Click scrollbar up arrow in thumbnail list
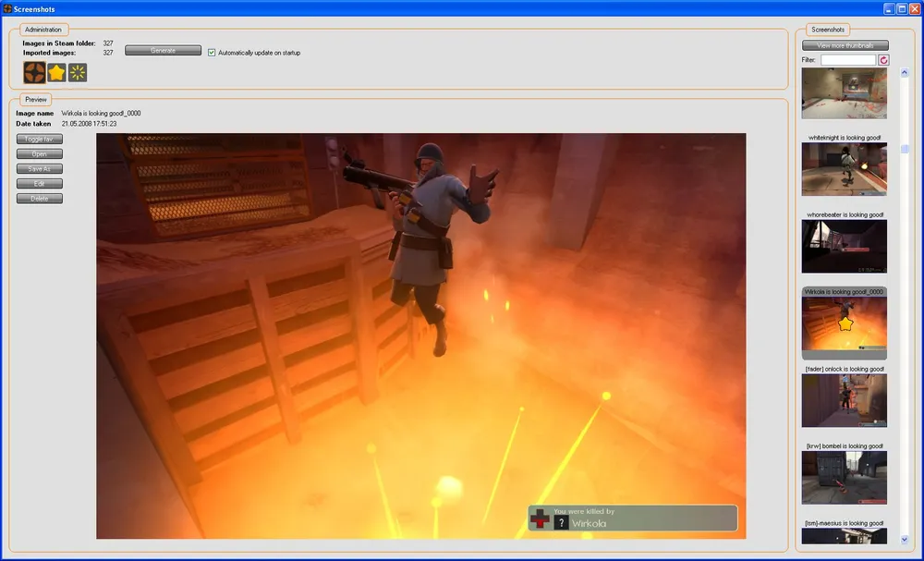This screenshot has height=561, width=924. click(x=905, y=72)
